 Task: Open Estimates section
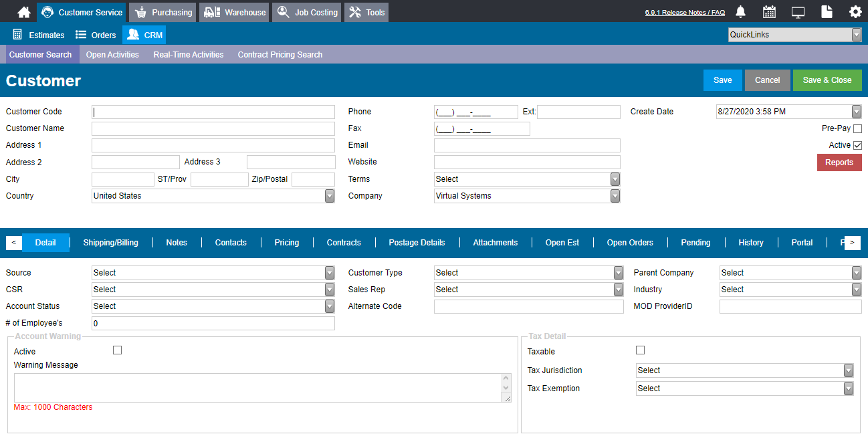pos(39,35)
